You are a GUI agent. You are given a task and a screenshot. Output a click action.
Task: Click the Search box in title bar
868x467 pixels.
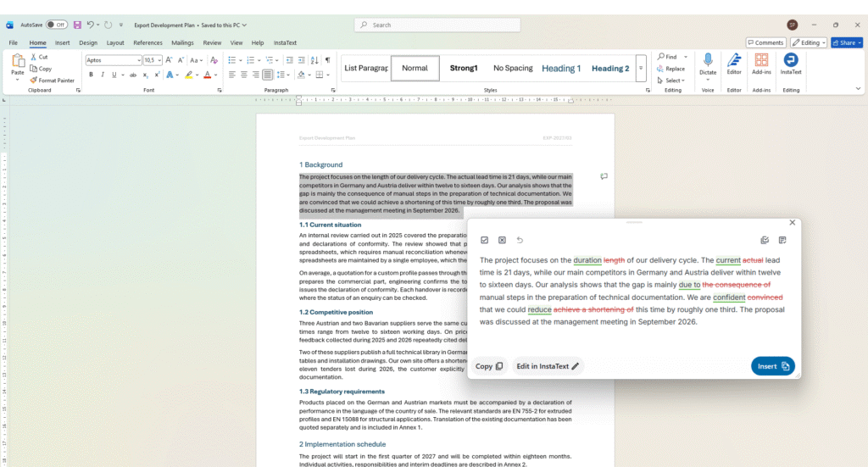point(437,25)
